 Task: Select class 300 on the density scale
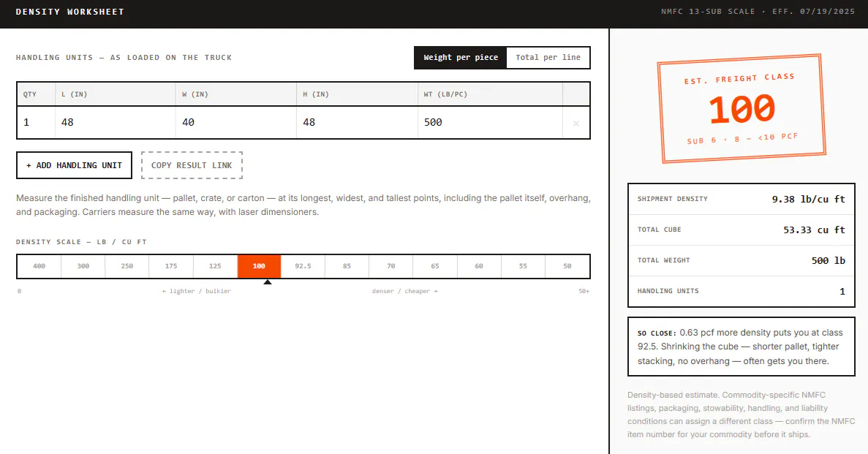coord(83,266)
